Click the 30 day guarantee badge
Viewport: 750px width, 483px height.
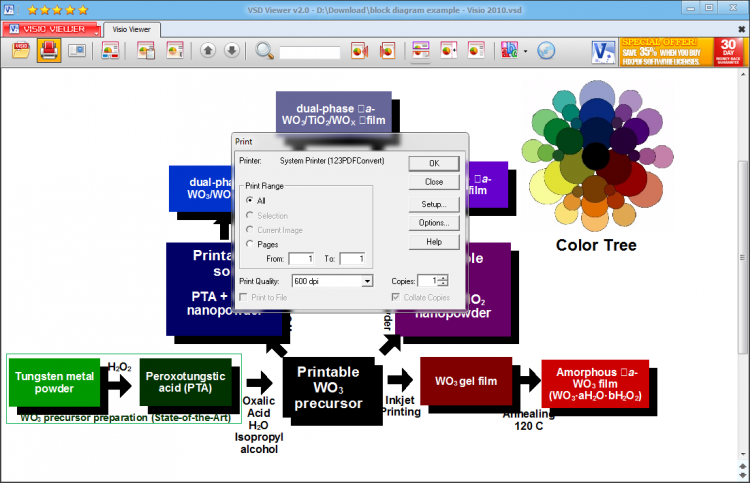pyautogui.click(x=728, y=52)
